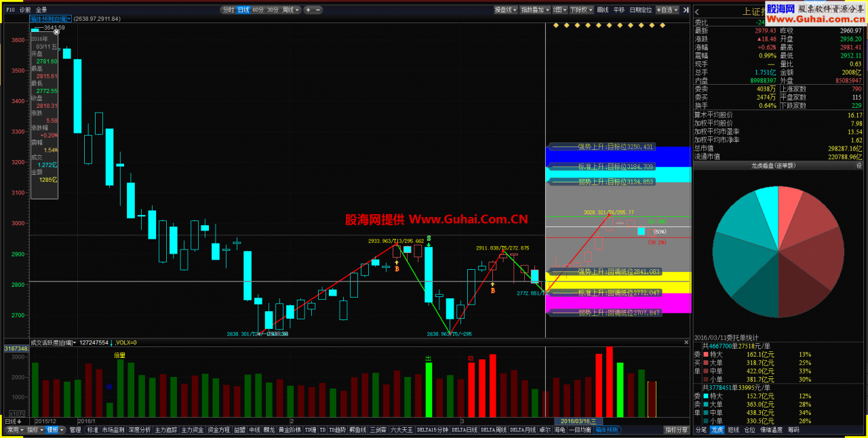Open the 成交活跃度(自编) indicator dropdown

[x=53, y=342]
